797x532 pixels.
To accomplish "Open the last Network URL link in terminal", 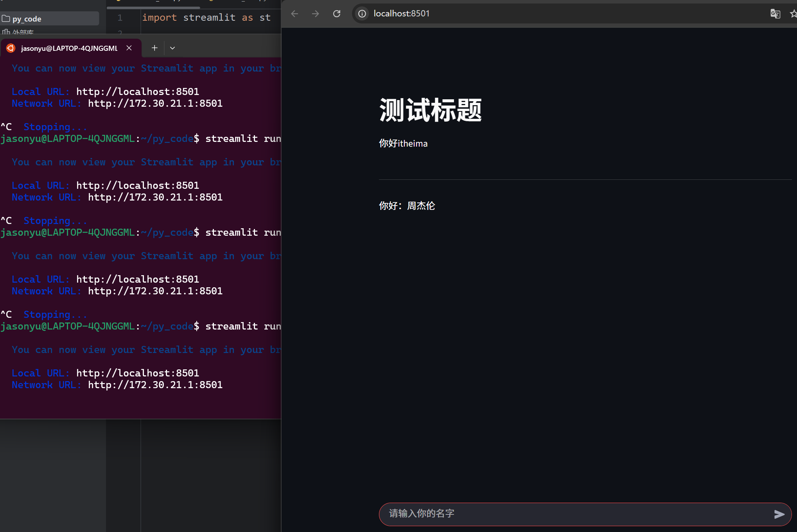I will click(155, 385).
